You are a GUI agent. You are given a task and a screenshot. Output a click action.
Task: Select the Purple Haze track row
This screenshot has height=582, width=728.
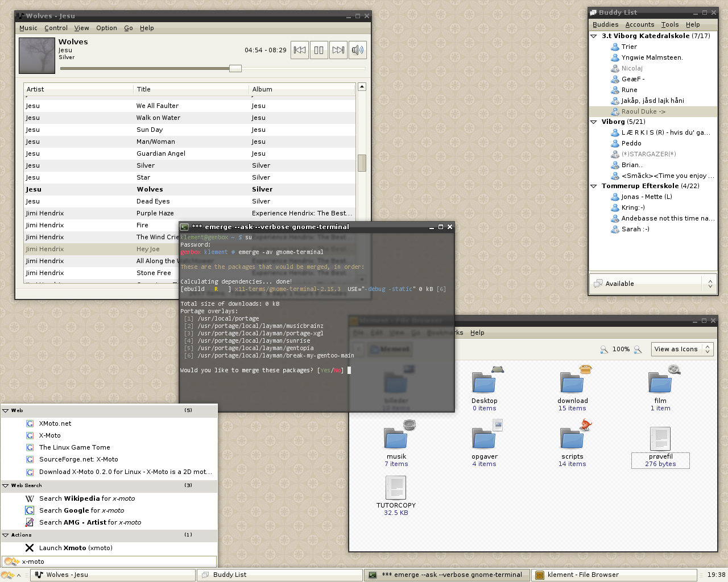click(190, 213)
